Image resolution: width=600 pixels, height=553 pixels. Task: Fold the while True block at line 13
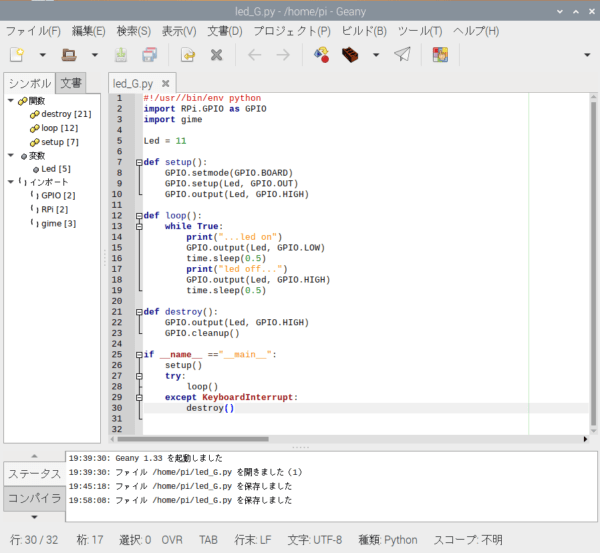[x=139, y=227]
